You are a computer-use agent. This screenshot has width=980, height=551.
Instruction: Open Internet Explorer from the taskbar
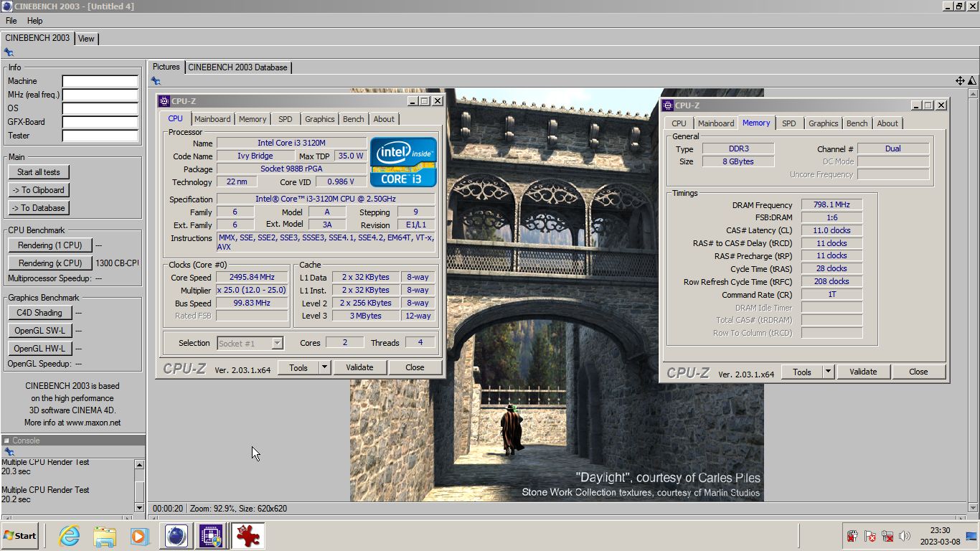(x=70, y=536)
